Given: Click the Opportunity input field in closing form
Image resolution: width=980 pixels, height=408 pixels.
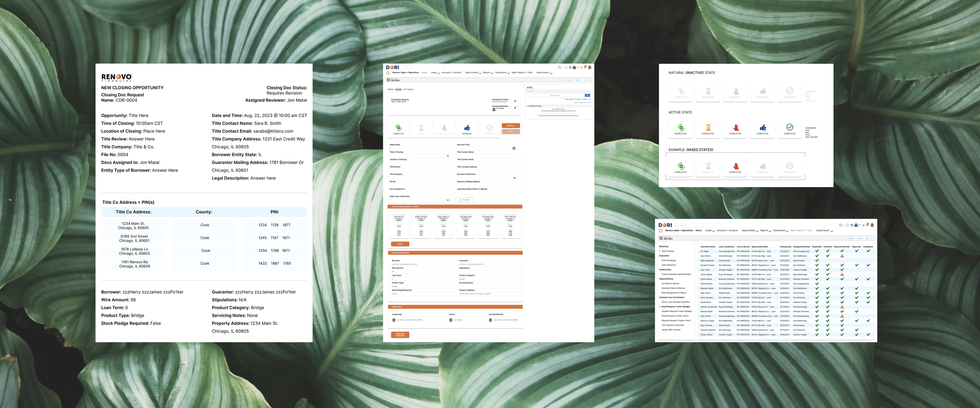Looking at the screenshot, I should (421, 148).
